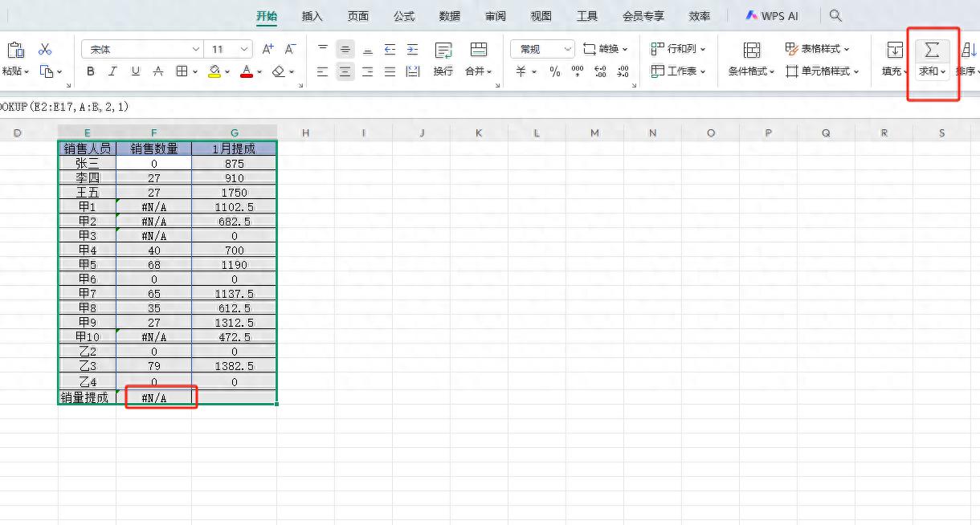Set Align left

point(323,71)
